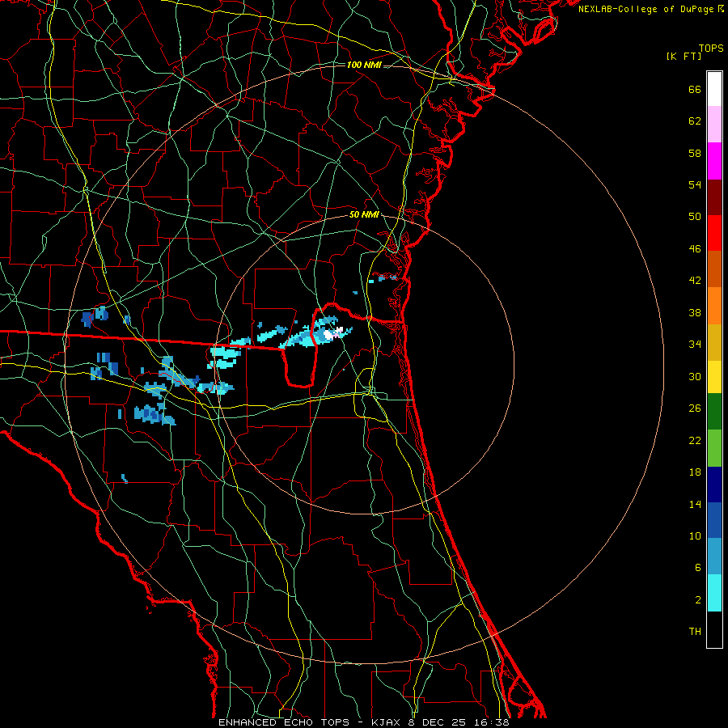Viewport: 728px width, 728px height.
Task: Click the white-pink echo core near map center
Action: pos(333,333)
